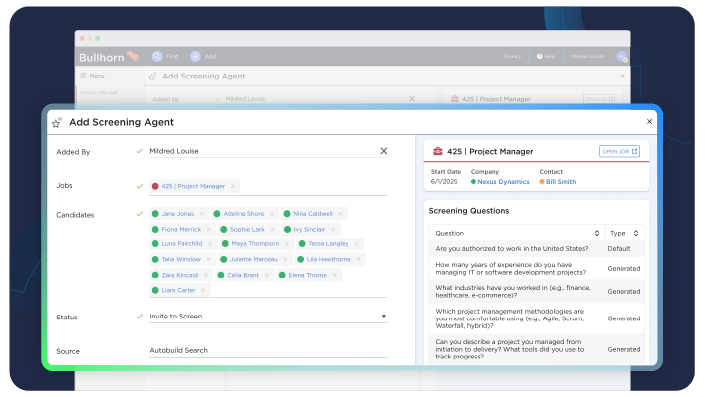Click the OPEN JOB button
Screen dimensions: 705x397
pyautogui.click(x=619, y=152)
